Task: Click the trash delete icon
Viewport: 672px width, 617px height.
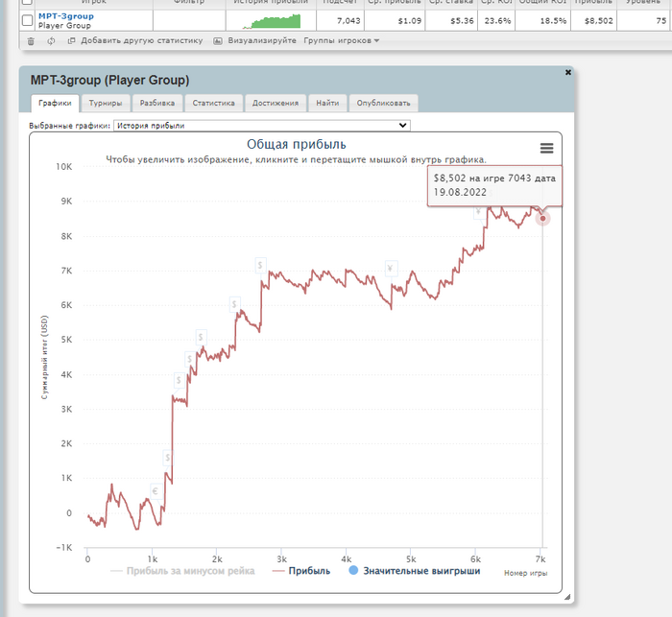Action: [x=31, y=41]
